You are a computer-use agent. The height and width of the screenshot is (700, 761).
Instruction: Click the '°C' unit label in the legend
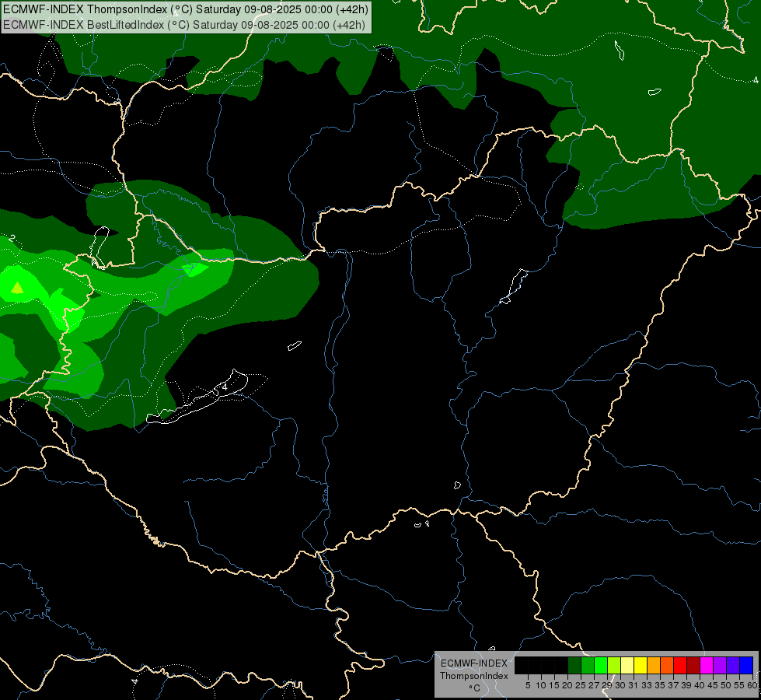[x=474, y=688]
